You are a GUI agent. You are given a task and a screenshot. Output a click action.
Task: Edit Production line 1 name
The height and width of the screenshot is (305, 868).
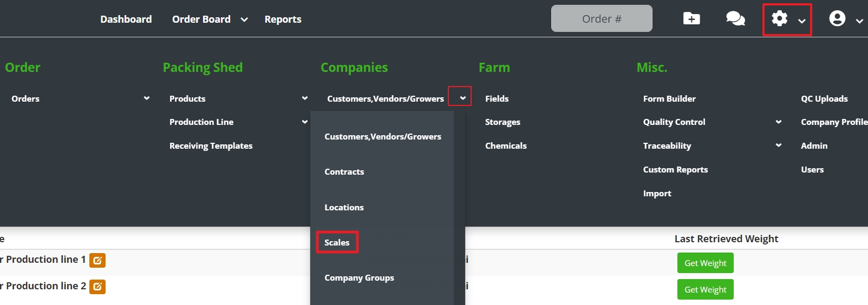(x=97, y=260)
